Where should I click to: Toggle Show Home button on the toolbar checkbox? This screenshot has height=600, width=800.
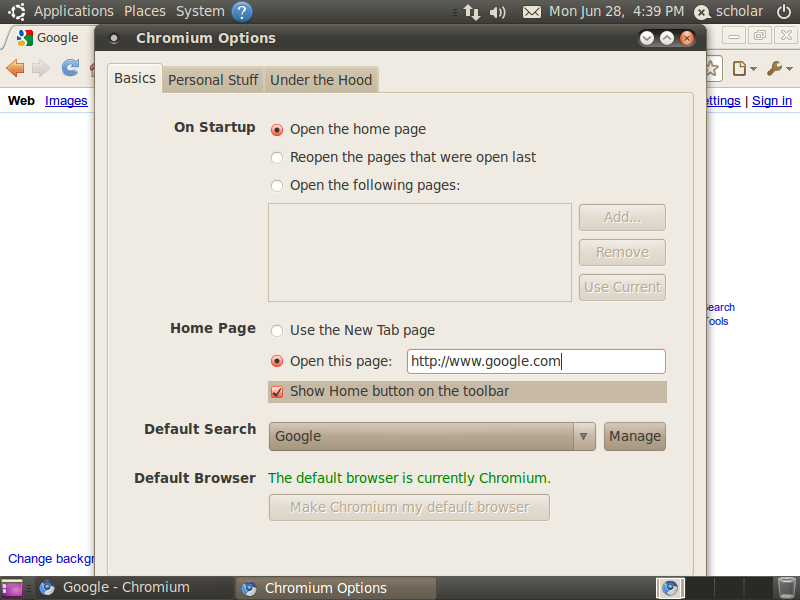[x=277, y=392]
